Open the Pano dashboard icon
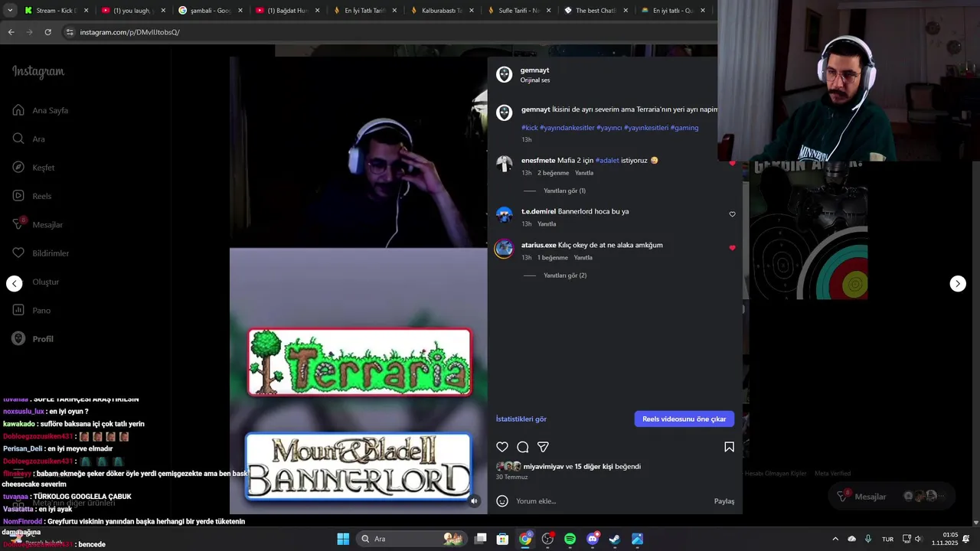 point(18,310)
